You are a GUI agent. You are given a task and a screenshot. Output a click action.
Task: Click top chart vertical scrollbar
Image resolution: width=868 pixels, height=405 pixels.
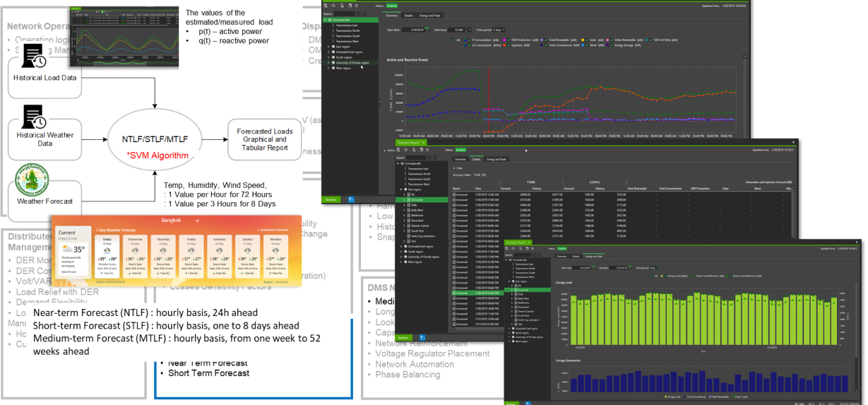pyautogui.click(x=744, y=95)
